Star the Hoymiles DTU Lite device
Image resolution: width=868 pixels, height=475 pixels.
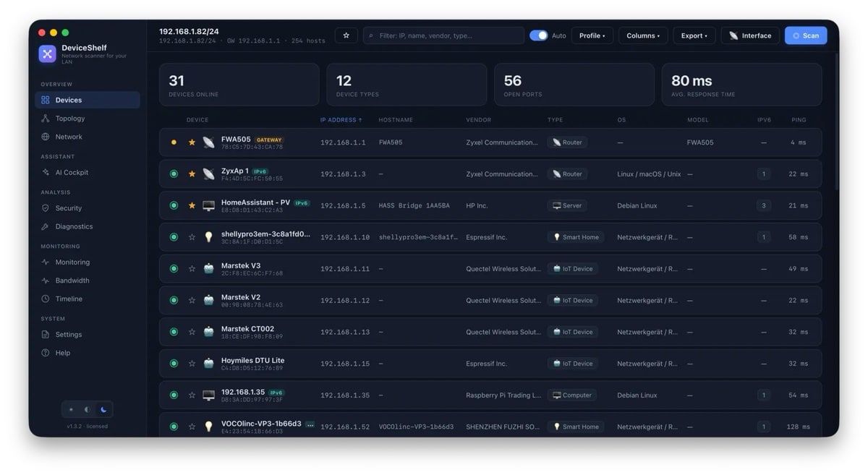pos(192,364)
